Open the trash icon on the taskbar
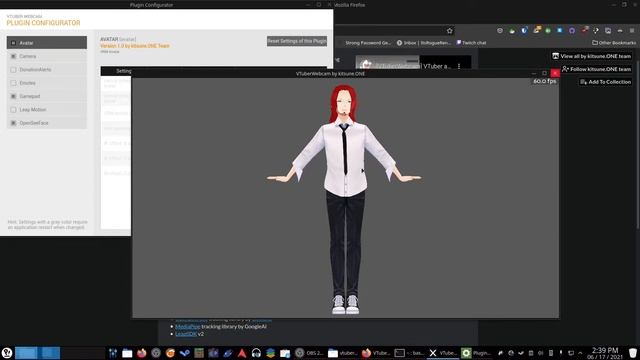The image size is (640, 360). [633, 353]
